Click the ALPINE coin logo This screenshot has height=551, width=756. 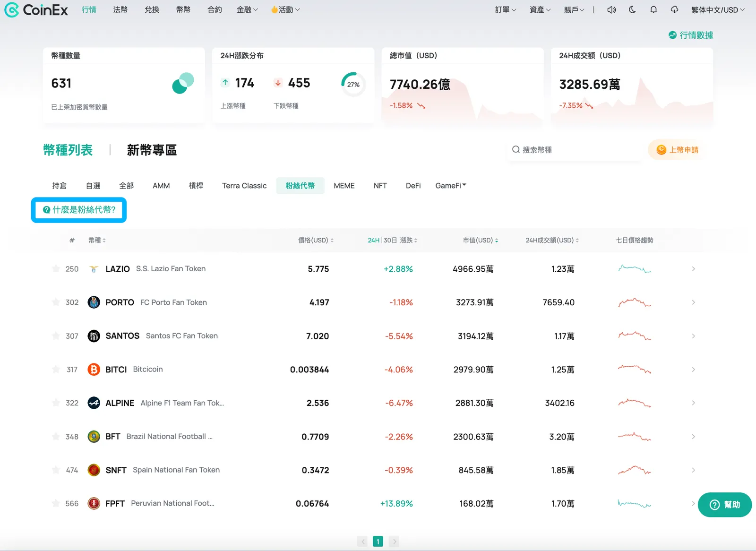coord(94,403)
